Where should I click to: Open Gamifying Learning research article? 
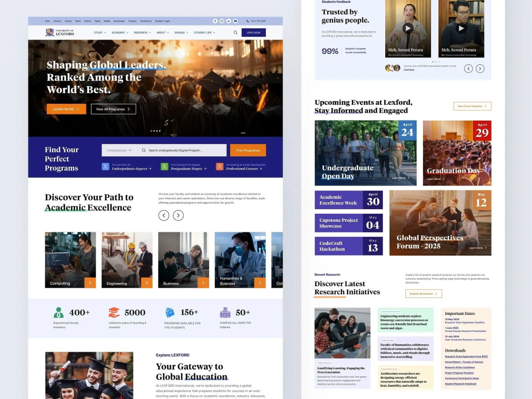tap(342, 348)
